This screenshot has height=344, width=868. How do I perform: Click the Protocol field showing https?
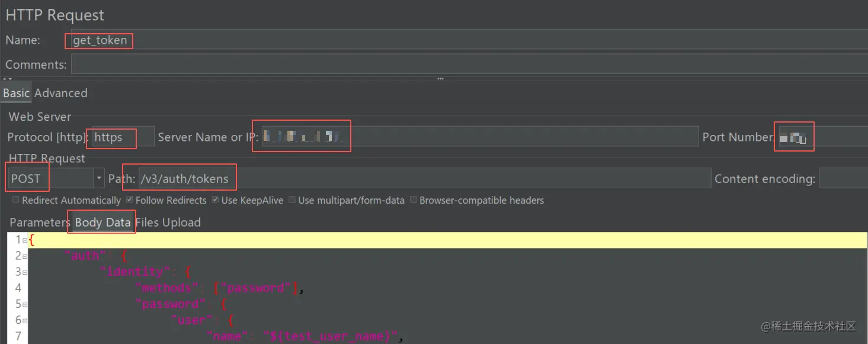[x=123, y=137]
